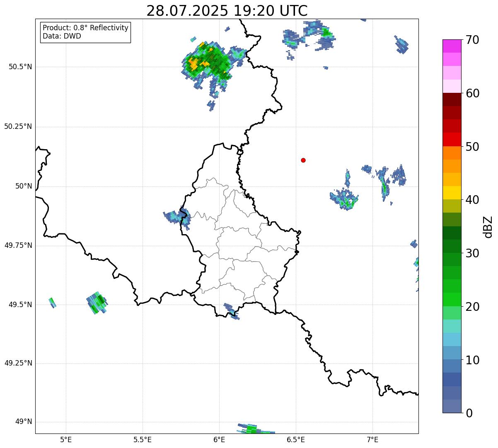Screen dimensions: 498x448
Task: Click the 49.75°N latitude label
Action: 18,245
